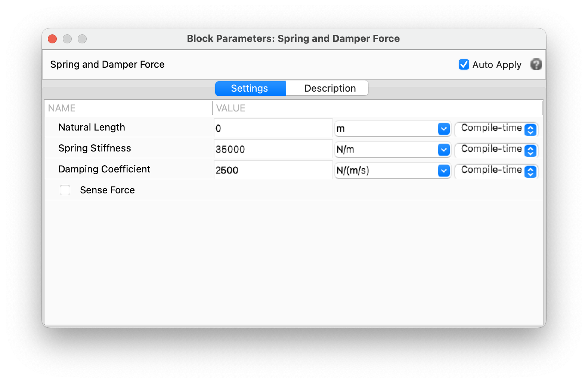Click the NAME column header
The height and width of the screenshot is (383, 588).
62,108
